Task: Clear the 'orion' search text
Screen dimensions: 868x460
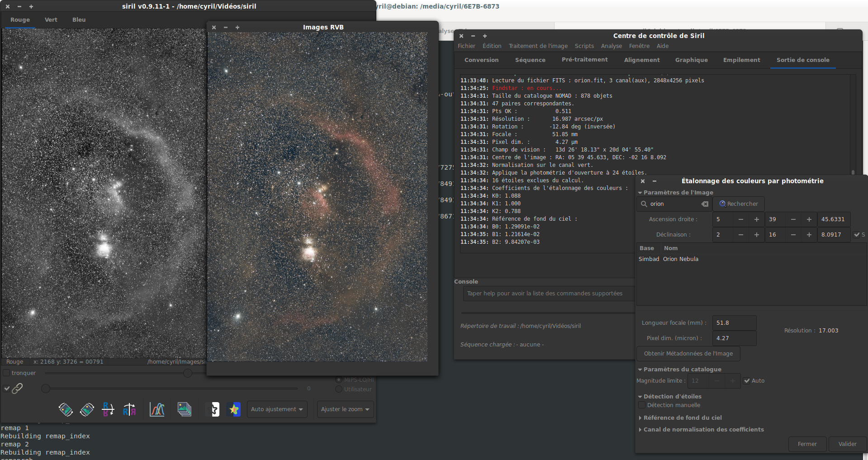Action: tap(705, 204)
